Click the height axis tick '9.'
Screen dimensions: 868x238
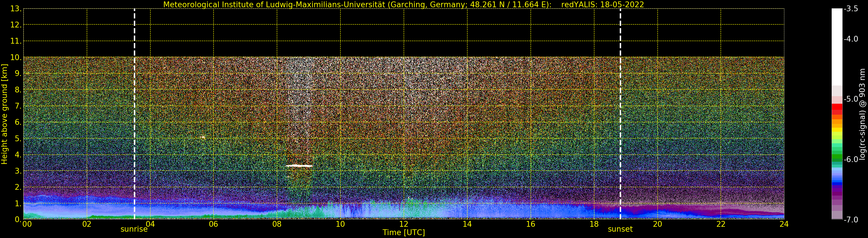click(x=18, y=74)
